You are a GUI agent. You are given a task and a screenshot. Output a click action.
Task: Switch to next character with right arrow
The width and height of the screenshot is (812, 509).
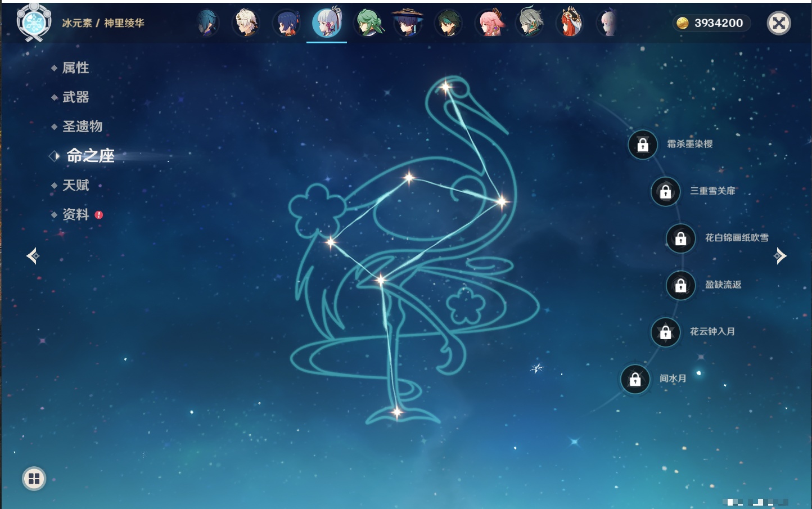780,256
